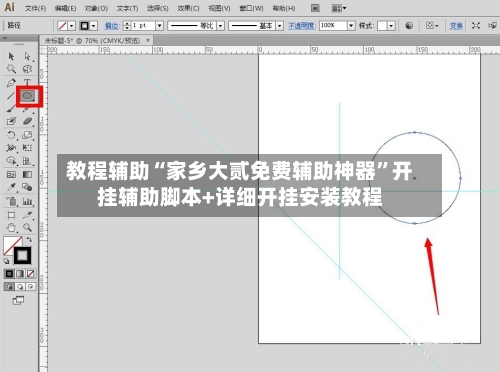
Task: Open the 文件(F) menu
Action: (35, 8)
